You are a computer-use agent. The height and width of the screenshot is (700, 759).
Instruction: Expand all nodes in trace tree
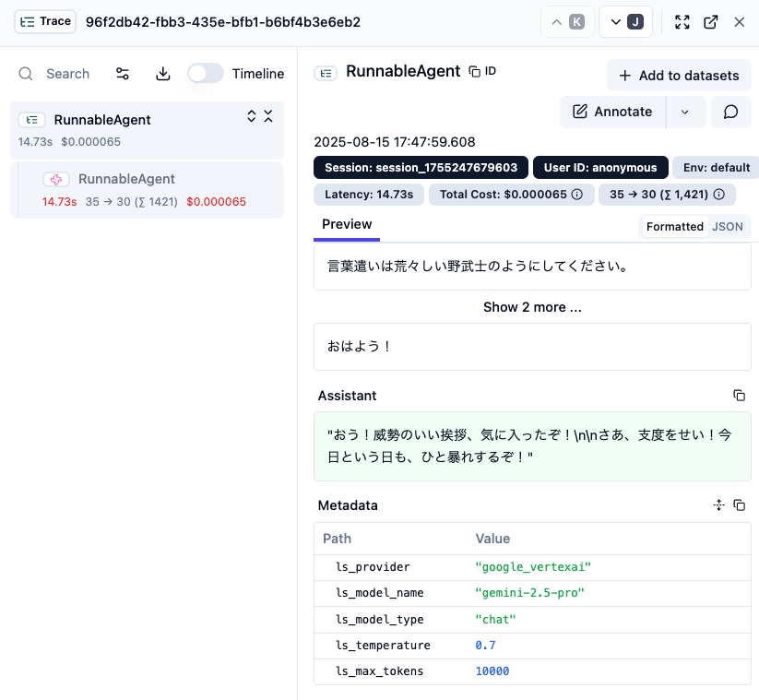pos(251,116)
